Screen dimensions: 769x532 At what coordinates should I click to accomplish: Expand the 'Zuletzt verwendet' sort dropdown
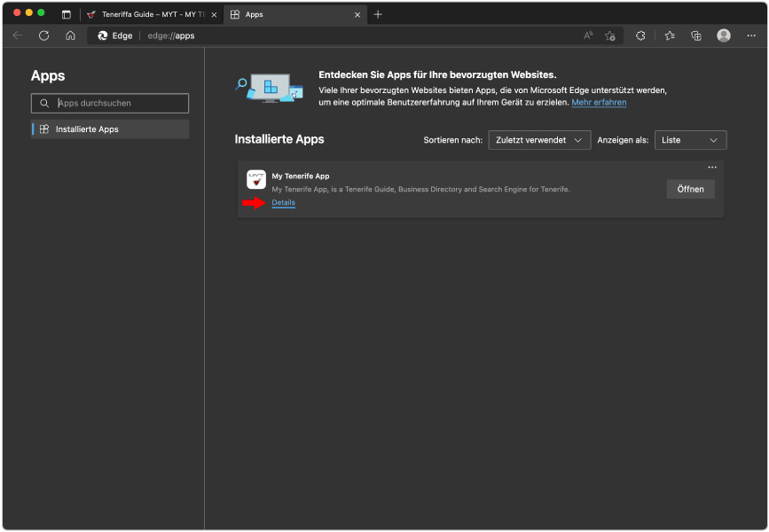pos(539,140)
